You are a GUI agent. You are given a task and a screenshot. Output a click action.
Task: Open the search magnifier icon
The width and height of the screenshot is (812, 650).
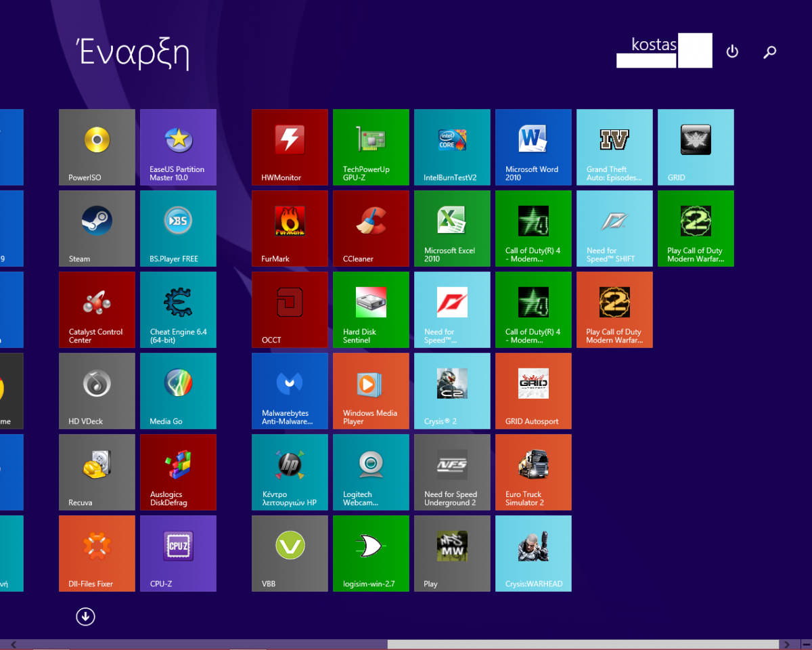point(769,51)
